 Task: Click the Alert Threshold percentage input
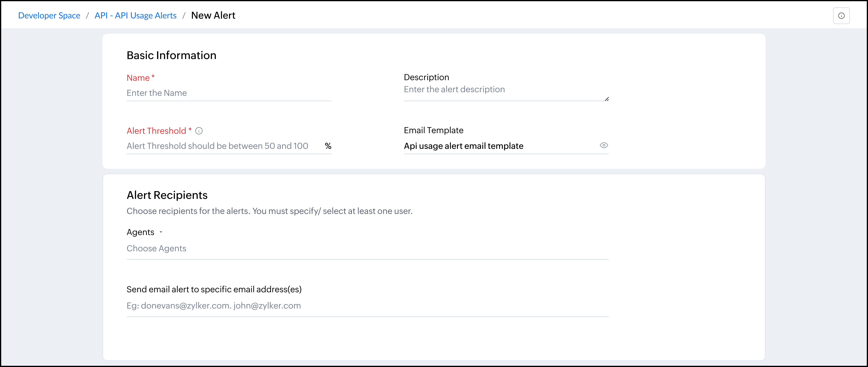click(222, 146)
